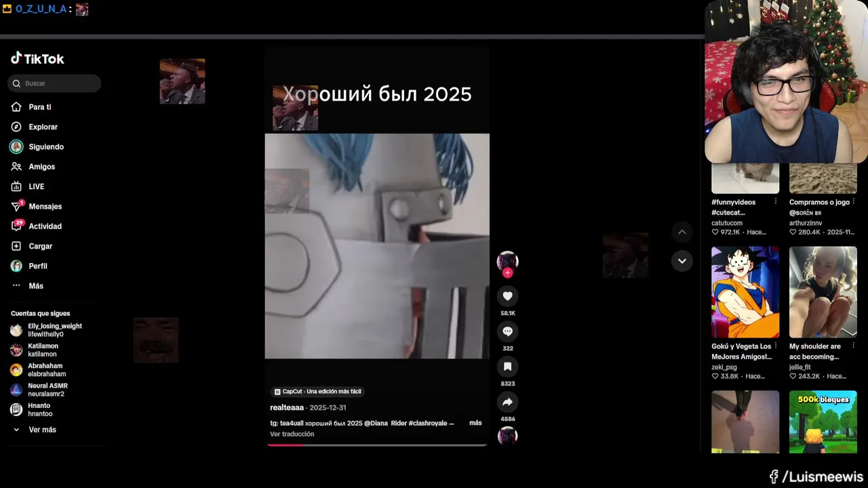Open the Abrahaham account
Viewport: 868px width, 488px height.
pos(38,369)
